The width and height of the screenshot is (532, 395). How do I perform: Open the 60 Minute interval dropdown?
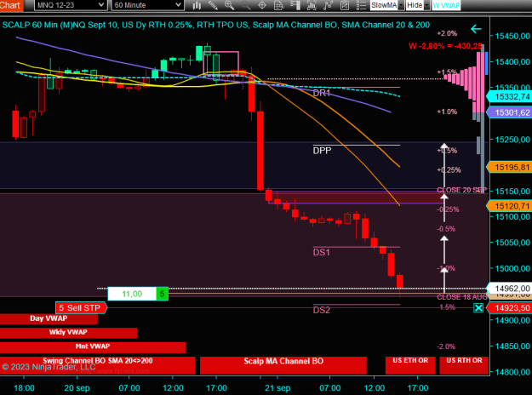click(147, 5)
